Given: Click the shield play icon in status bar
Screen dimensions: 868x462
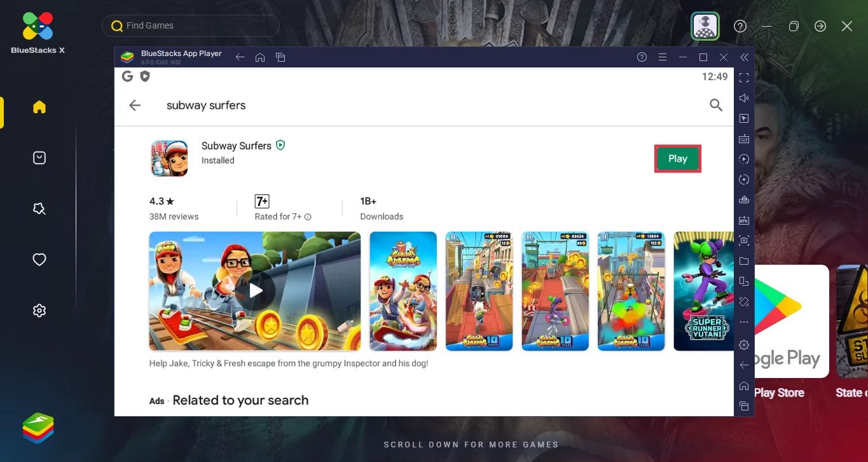Looking at the screenshot, I should coord(145,76).
